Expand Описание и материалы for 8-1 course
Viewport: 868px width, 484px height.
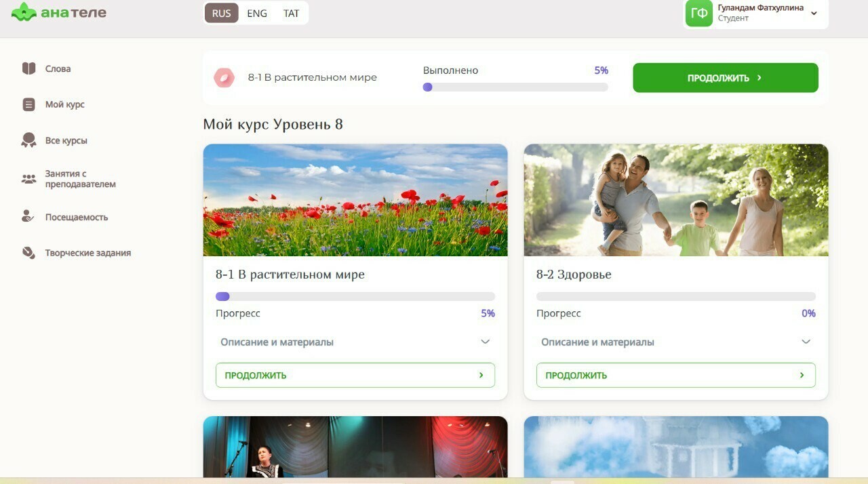tap(485, 342)
